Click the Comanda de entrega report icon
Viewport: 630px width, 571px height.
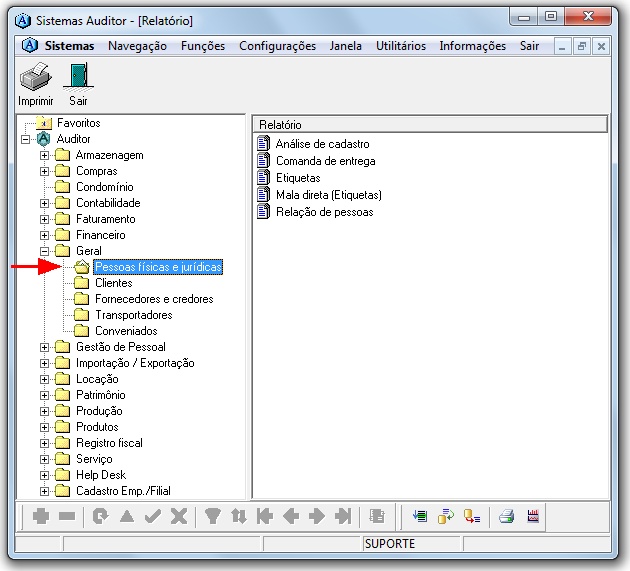click(x=264, y=161)
